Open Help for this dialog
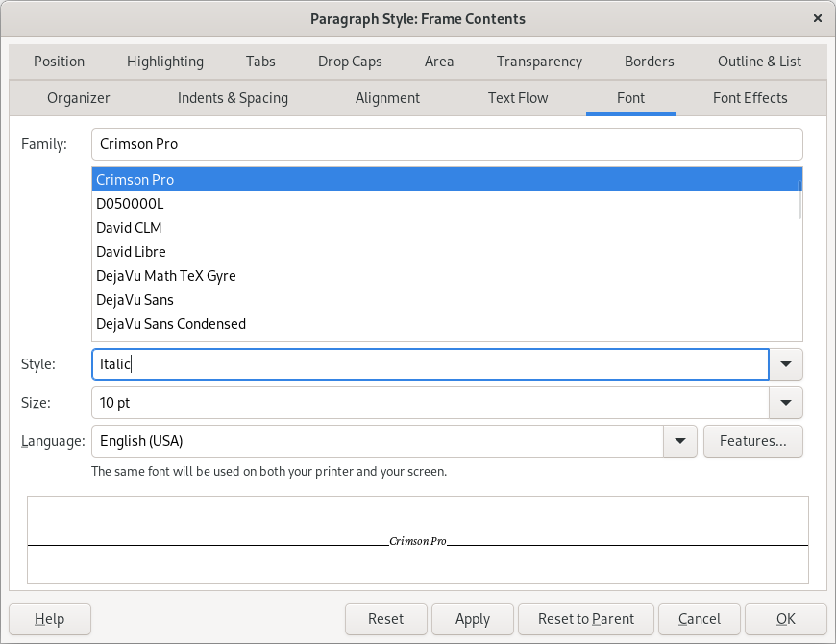This screenshot has width=836, height=644. (x=50, y=619)
